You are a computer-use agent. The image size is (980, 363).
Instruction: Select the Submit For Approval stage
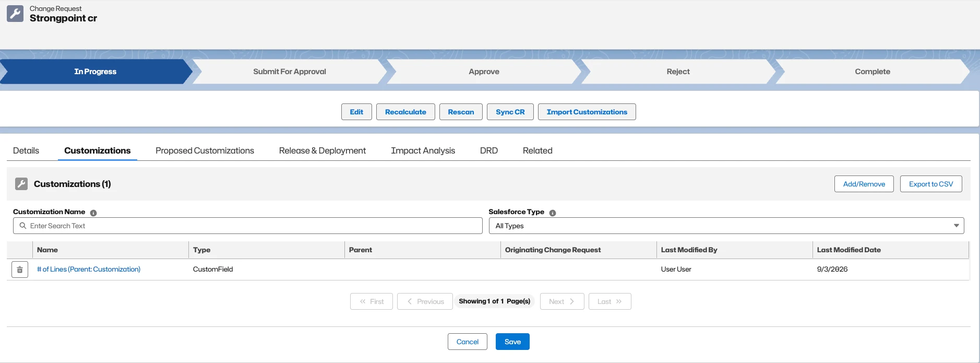(x=290, y=72)
